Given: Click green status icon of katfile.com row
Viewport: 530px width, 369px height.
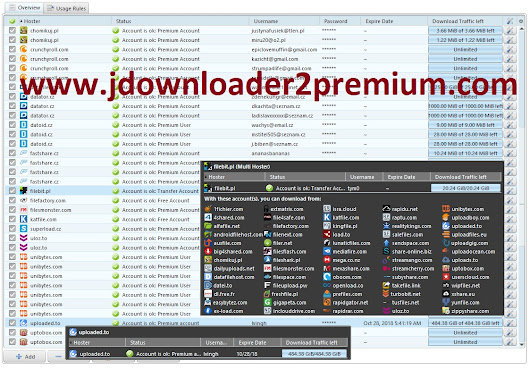Looking at the screenshot, I should pyautogui.click(x=116, y=219).
